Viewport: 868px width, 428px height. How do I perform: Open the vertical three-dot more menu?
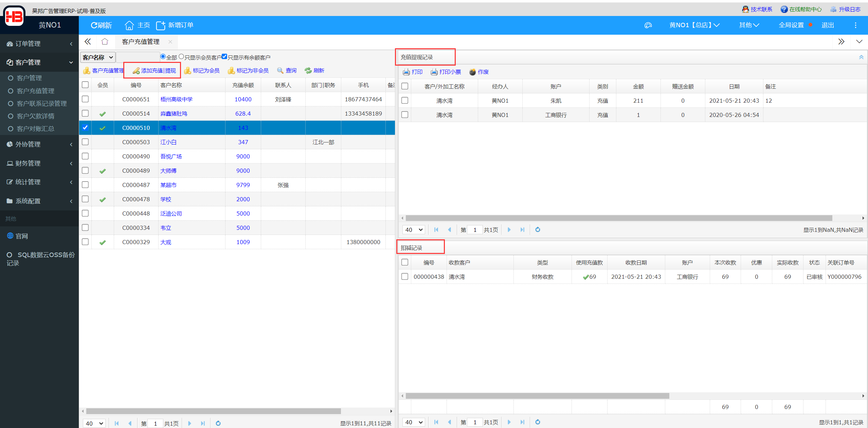point(855,25)
